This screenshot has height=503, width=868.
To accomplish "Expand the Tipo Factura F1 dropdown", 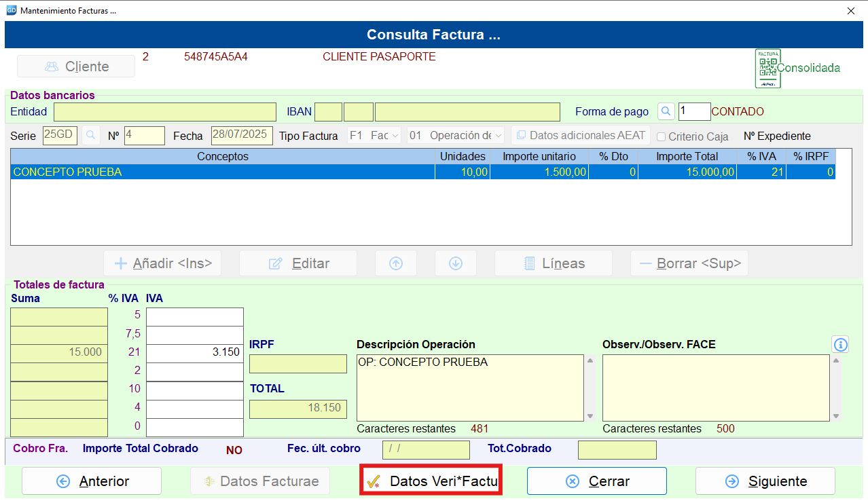I will (374, 135).
